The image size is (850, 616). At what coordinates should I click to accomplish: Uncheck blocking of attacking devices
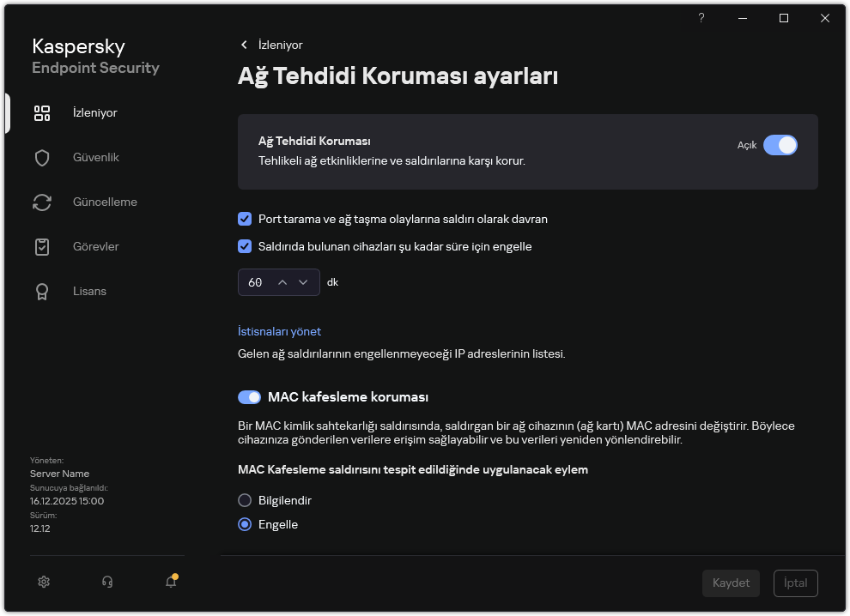(x=244, y=246)
